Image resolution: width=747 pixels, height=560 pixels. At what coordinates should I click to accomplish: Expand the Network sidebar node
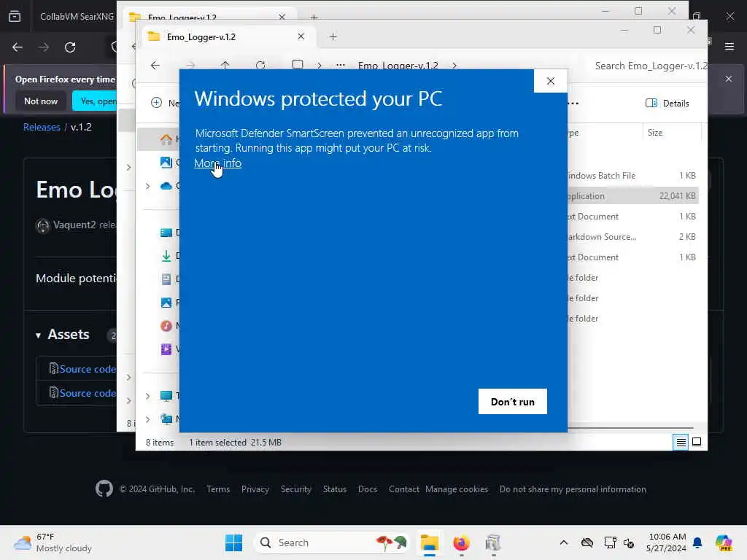coord(148,419)
